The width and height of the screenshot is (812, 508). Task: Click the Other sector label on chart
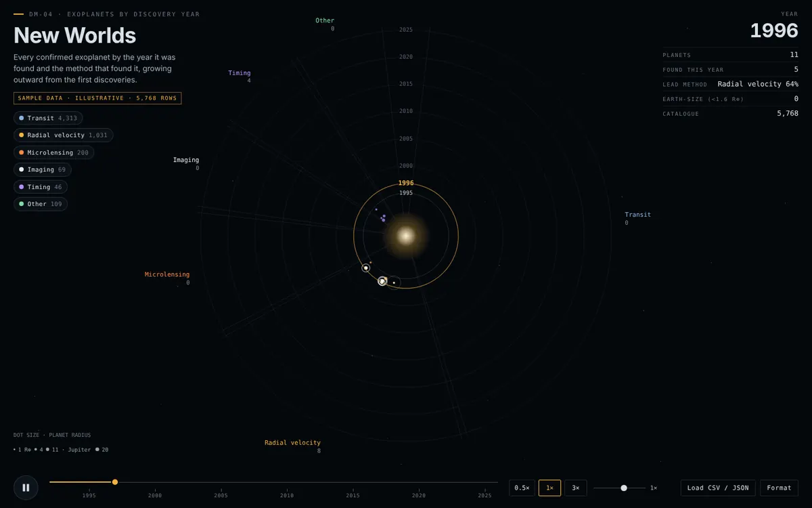point(325,20)
